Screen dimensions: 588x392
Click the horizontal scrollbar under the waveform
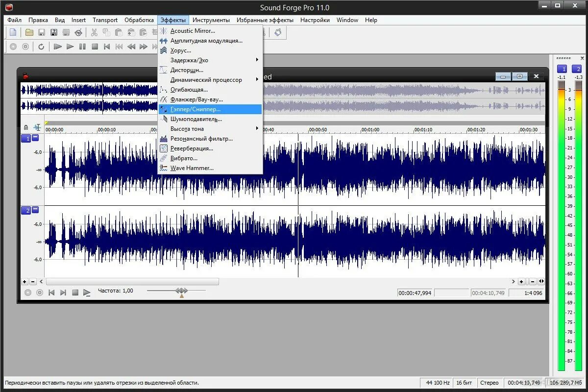(132, 282)
